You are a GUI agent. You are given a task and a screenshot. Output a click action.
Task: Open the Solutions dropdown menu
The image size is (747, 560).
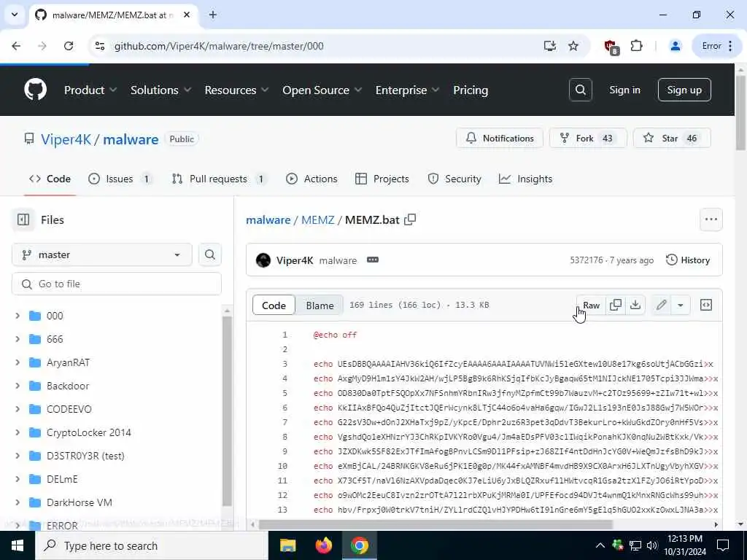[x=161, y=90]
